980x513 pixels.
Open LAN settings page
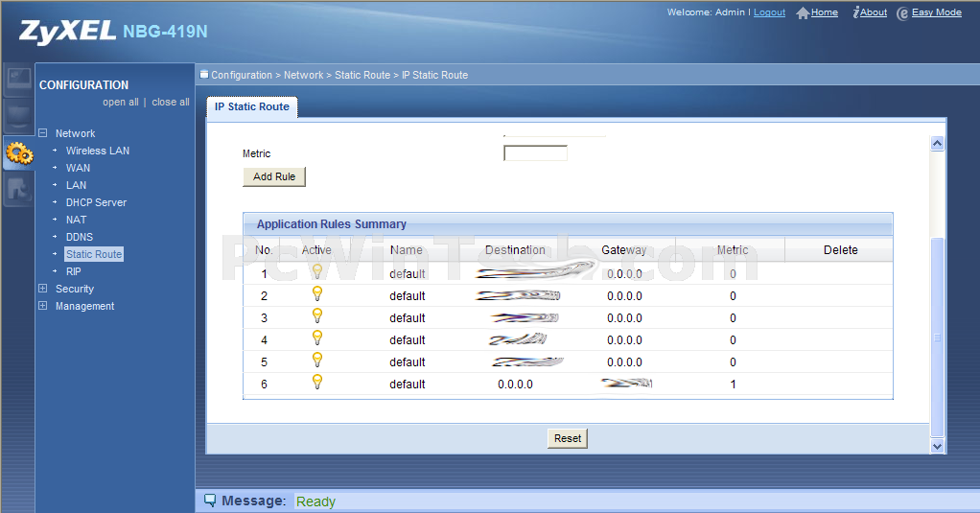pos(77,185)
